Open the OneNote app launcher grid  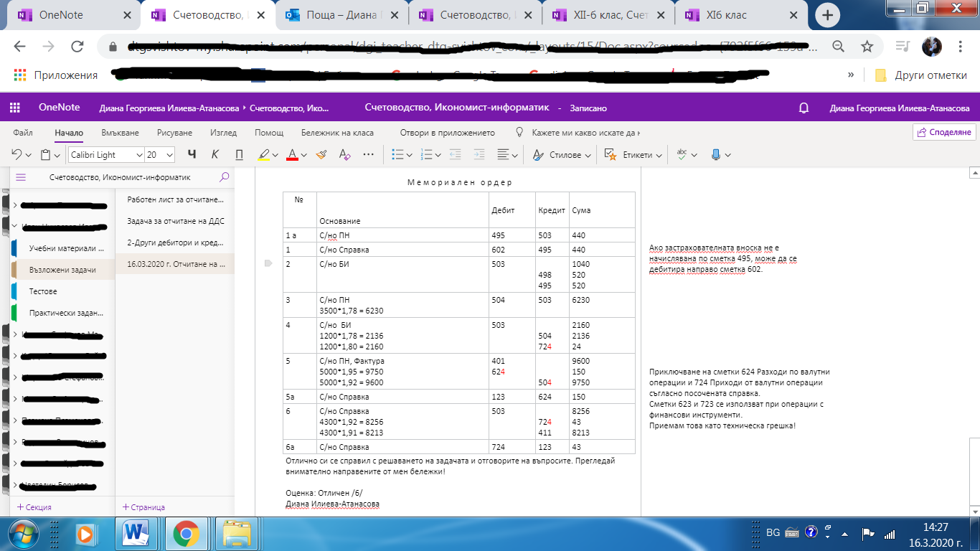click(14, 108)
